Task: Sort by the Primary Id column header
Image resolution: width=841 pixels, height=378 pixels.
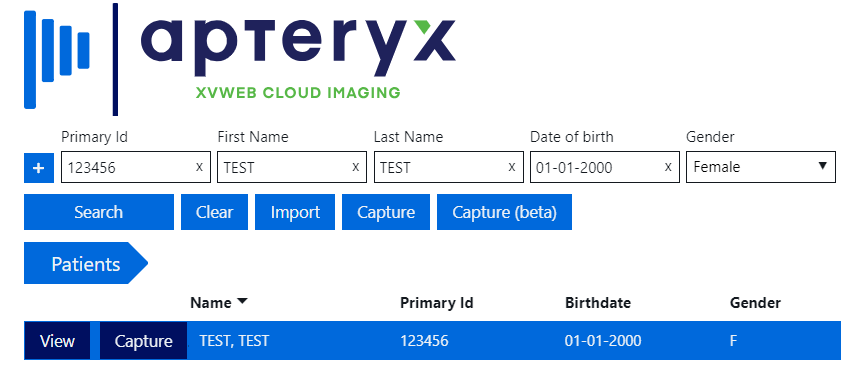Action: click(x=437, y=303)
